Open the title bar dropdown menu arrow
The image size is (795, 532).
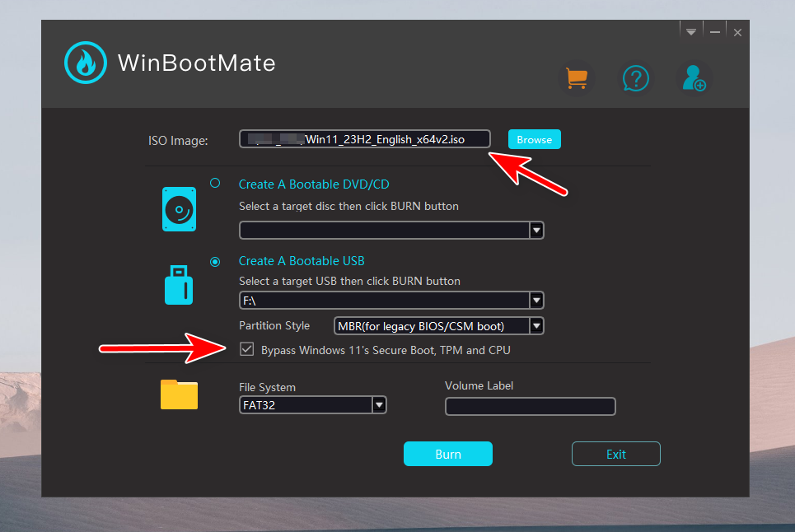[691, 32]
